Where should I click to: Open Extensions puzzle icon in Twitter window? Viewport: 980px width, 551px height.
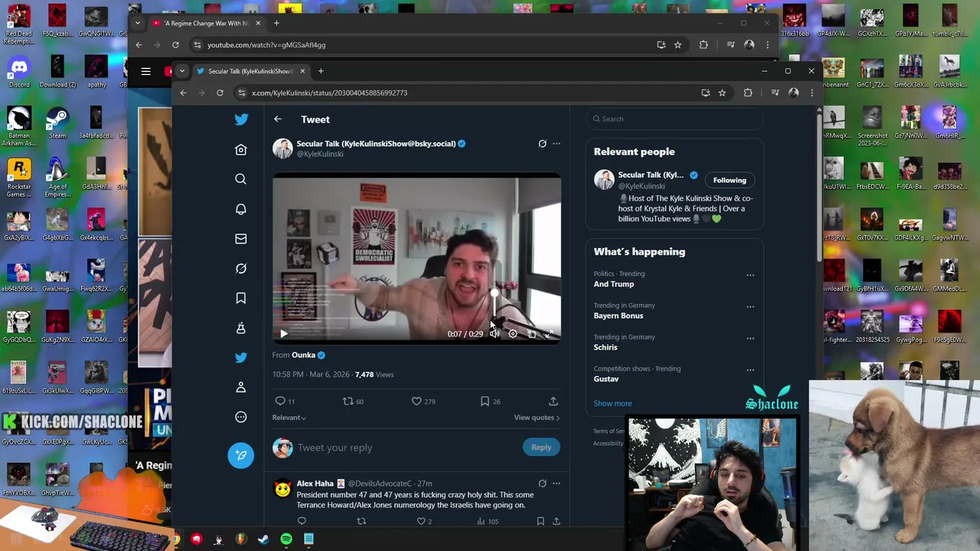pos(748,93)
